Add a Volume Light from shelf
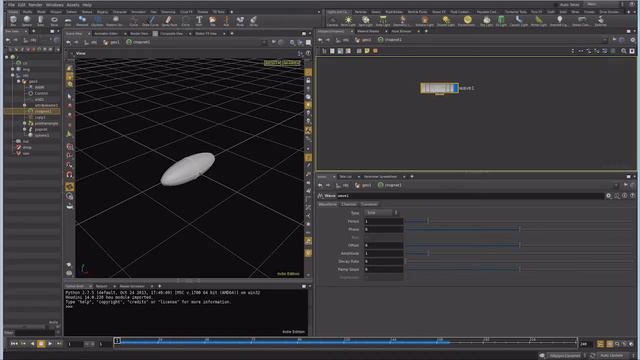 pyautogui.click(x=424, y=21)
